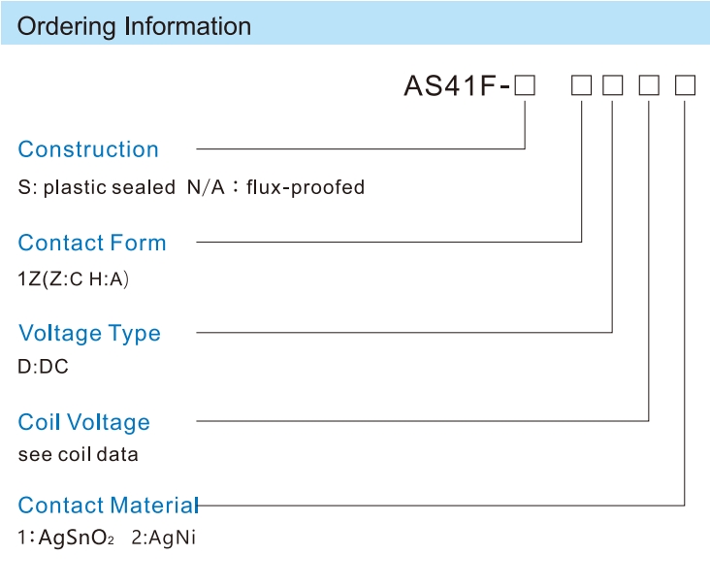Select the 'N/A: flux-proofed' text
This screenshot has width=710, height=588.
(x=275, y=187)
